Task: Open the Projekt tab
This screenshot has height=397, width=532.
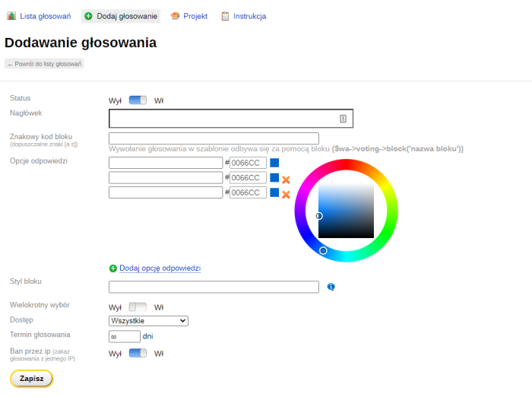Action: tap(195, 16)
